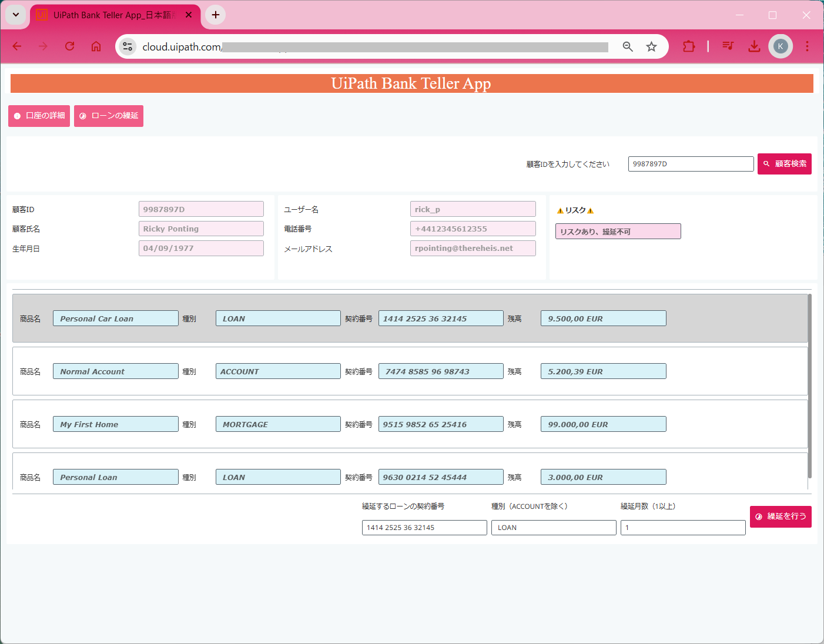Click the 顧客ID field showing 9987897D
This screenshot has height=644, width=824.
201,209
